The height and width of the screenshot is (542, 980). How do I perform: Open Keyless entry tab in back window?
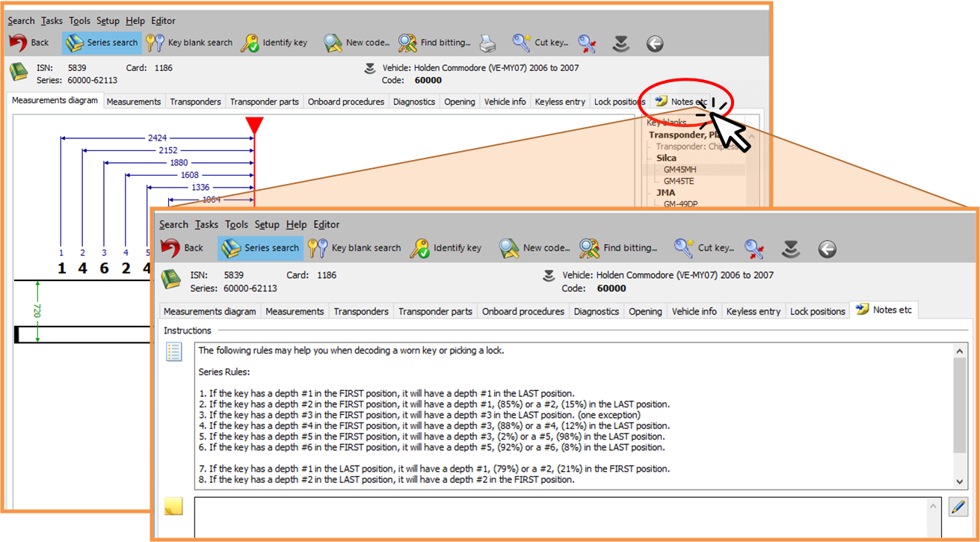coord(560,102)
